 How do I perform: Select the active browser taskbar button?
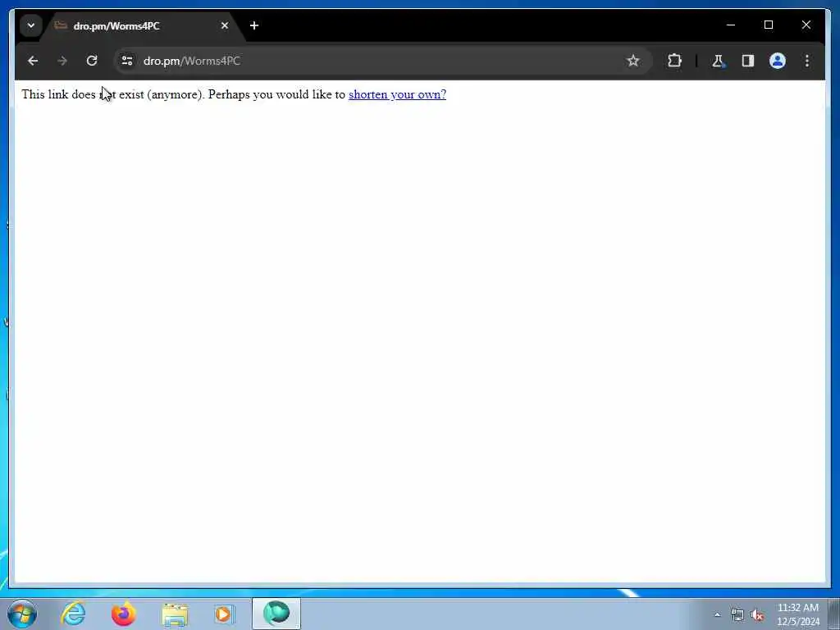click(276, 614)
